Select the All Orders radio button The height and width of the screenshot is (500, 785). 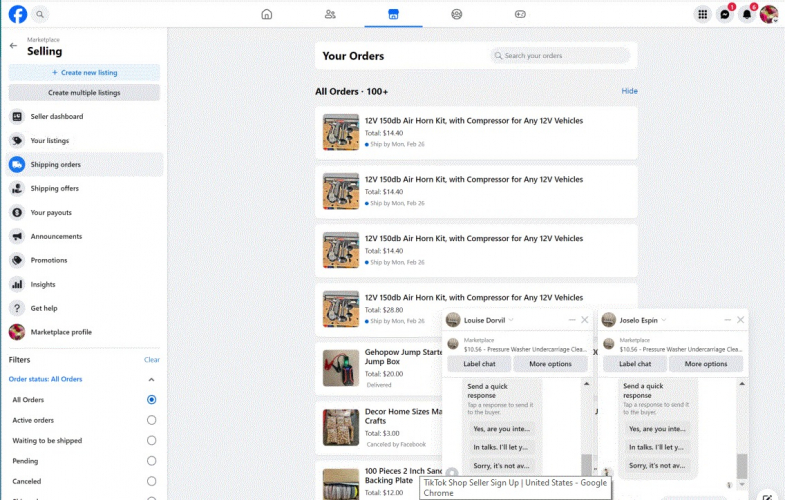coord(151,399)
